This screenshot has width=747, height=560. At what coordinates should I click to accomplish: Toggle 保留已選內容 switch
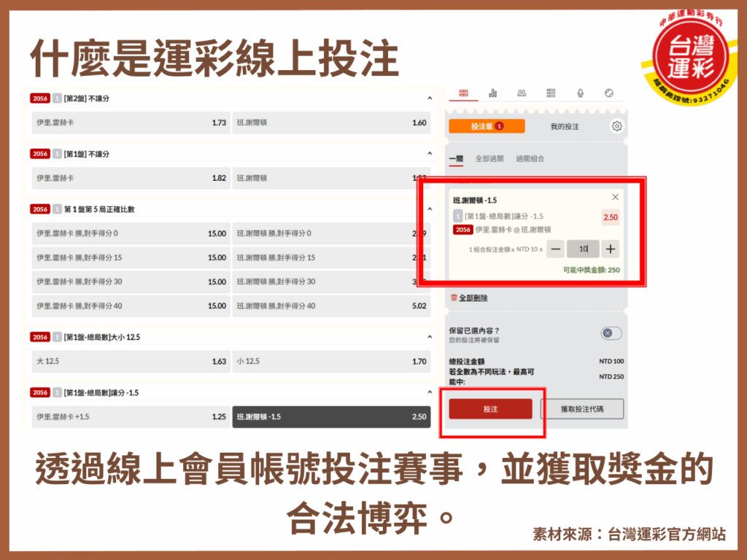click(611, 333)
